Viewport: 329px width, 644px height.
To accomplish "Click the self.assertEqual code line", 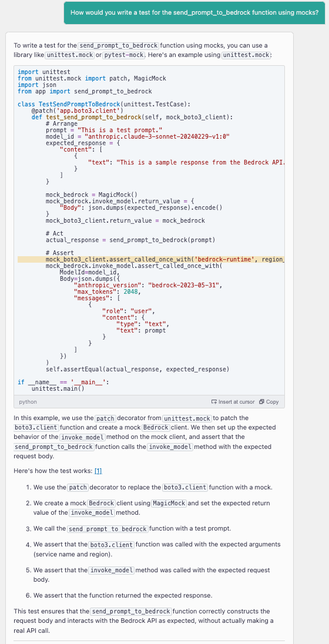I will (137, 369).
